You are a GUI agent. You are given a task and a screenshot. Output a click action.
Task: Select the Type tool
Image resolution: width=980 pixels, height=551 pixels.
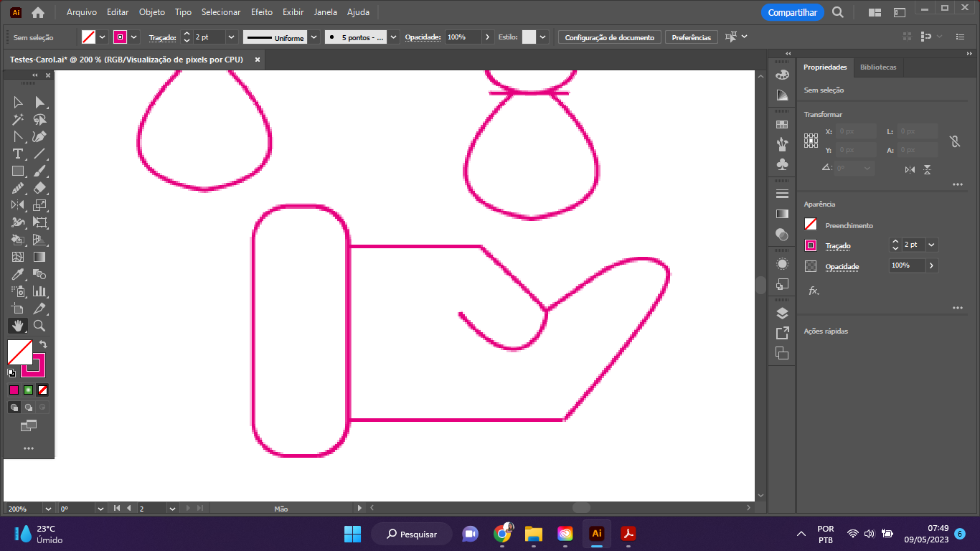(x=18, y=154)
